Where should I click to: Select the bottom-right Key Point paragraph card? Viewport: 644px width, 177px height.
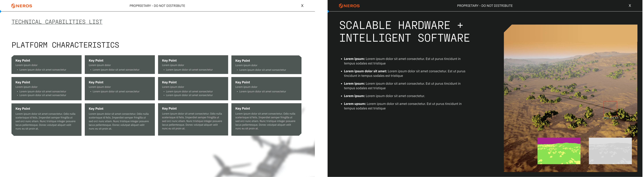point(266,119)
